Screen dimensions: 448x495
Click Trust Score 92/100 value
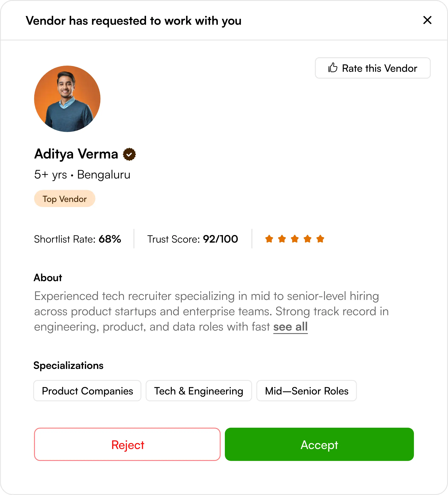(x=220, y=239)
